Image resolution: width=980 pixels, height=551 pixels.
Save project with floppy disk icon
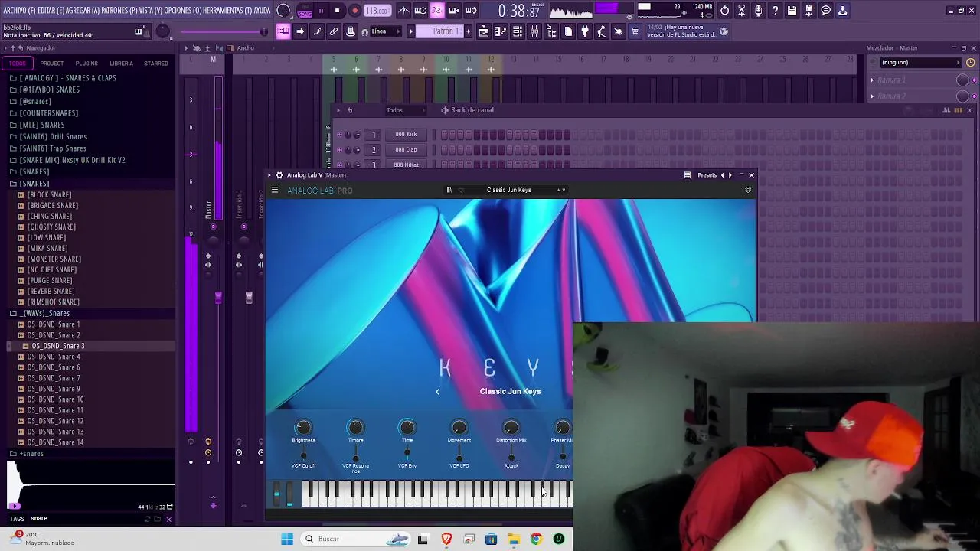point(792,11)
